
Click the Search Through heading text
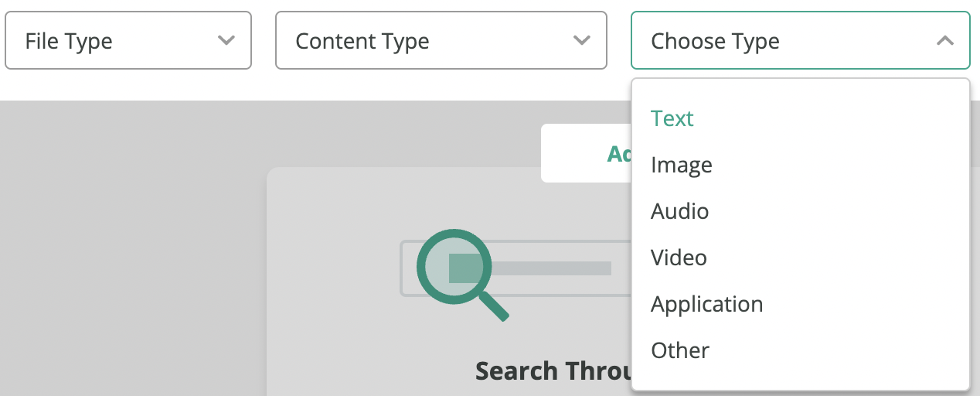553,371
